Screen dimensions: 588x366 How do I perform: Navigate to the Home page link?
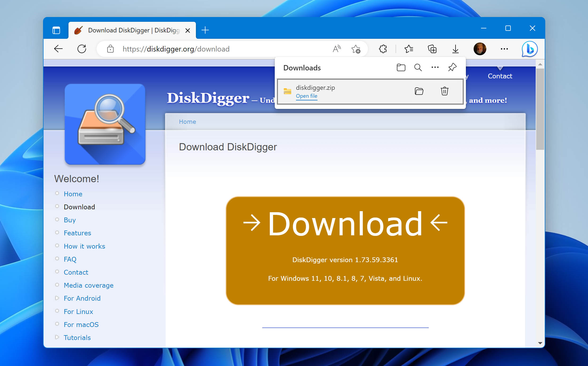(72, 194)
